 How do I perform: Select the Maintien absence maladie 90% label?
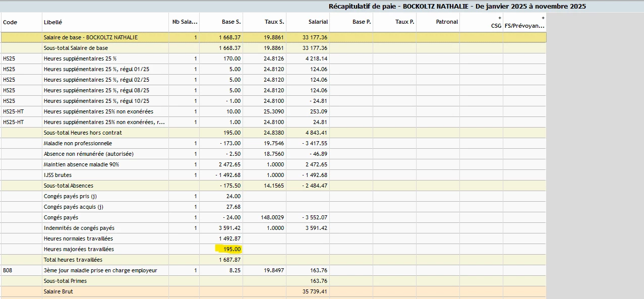point(81,164)
